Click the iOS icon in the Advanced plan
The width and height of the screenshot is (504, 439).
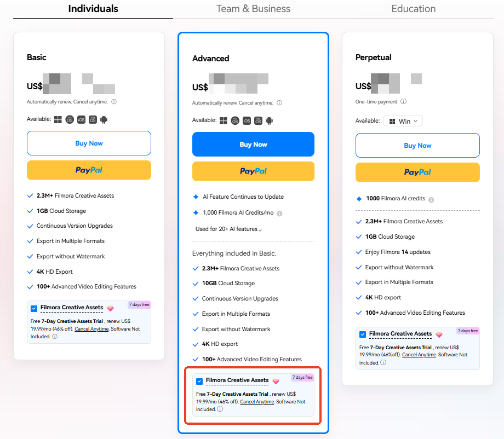[x=247, y=120]
